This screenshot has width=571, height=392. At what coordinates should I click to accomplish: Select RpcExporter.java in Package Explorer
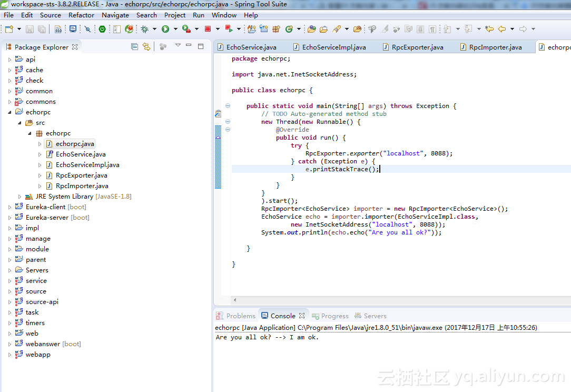[77, 175]
